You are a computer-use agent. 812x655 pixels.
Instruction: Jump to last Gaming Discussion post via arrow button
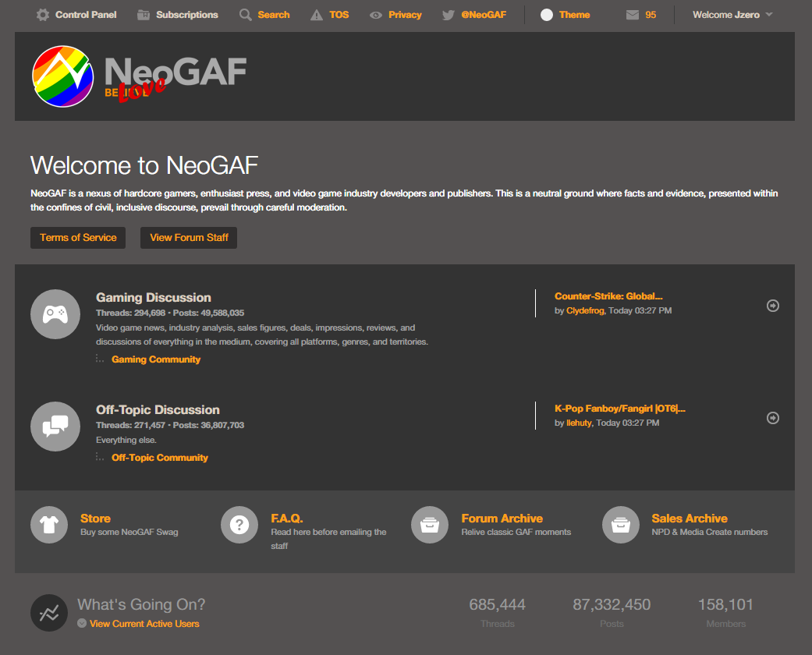(773, 306)
